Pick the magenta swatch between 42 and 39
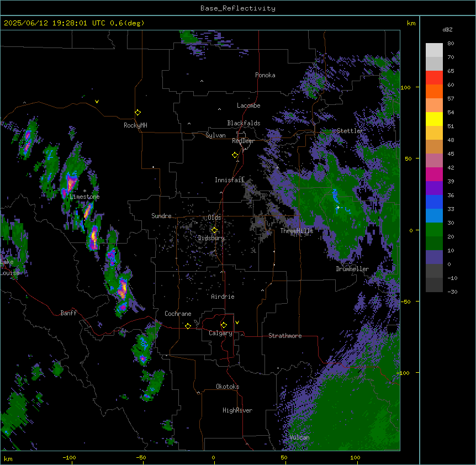 pyautogui.click(x=434, y=174)
